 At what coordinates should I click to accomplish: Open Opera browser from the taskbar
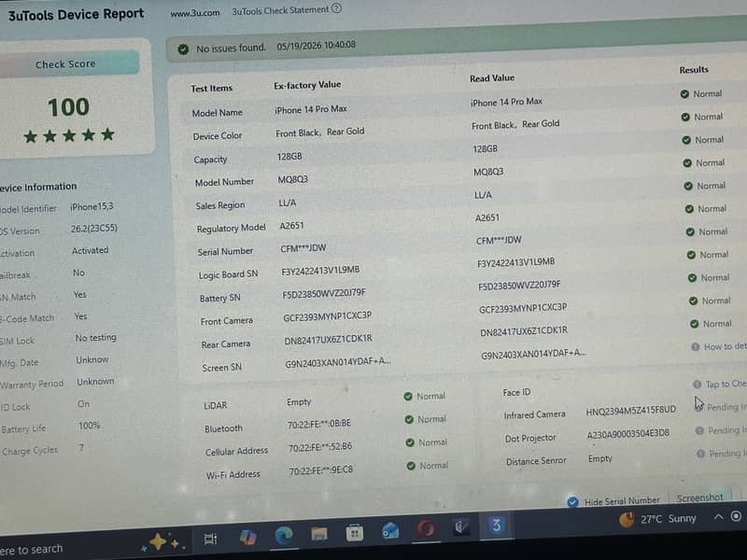coord(426,528)
